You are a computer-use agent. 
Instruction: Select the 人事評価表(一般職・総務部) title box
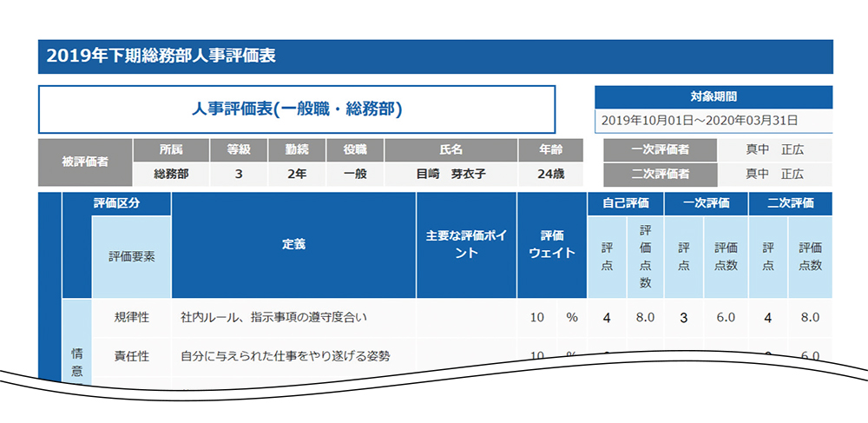pos(296,109)
